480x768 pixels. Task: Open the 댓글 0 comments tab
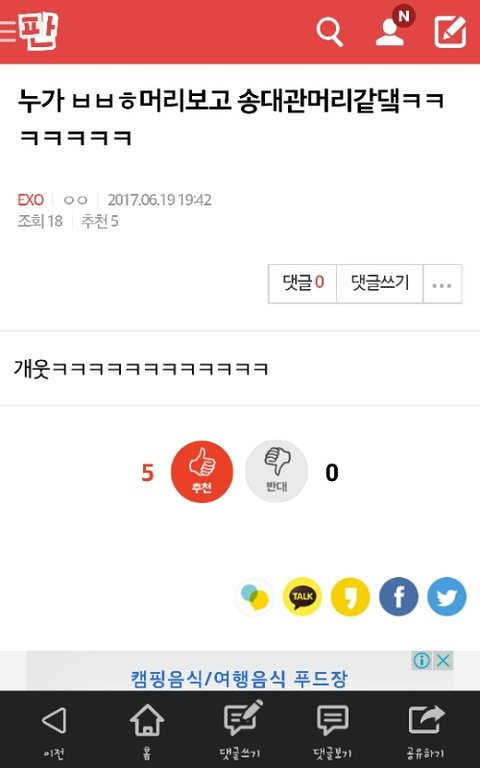pyautogui.click(x=303, y=284)
